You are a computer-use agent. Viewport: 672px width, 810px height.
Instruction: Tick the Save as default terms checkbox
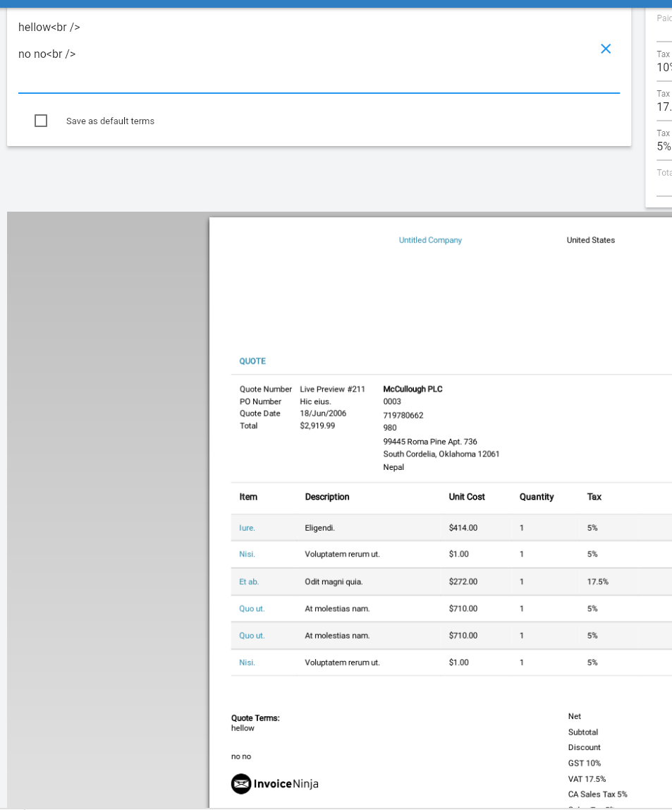[x=41, y=121]
